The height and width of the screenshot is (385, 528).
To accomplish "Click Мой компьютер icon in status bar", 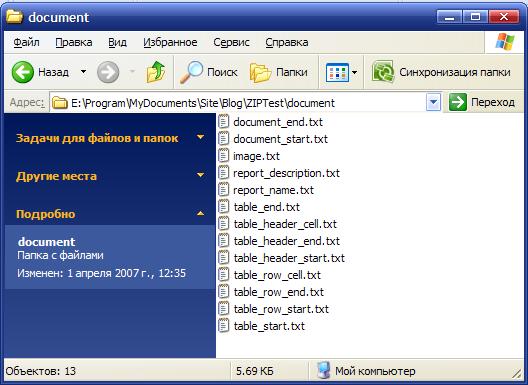I will [x=323, y=371].
